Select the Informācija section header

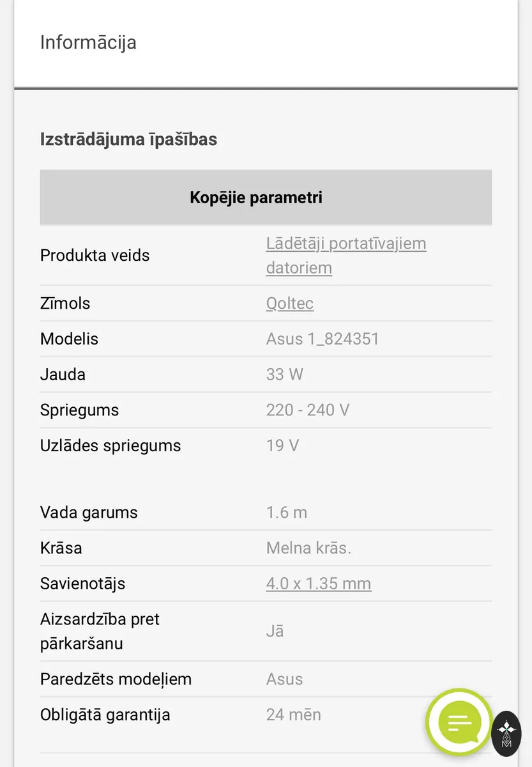pos(88,42)
